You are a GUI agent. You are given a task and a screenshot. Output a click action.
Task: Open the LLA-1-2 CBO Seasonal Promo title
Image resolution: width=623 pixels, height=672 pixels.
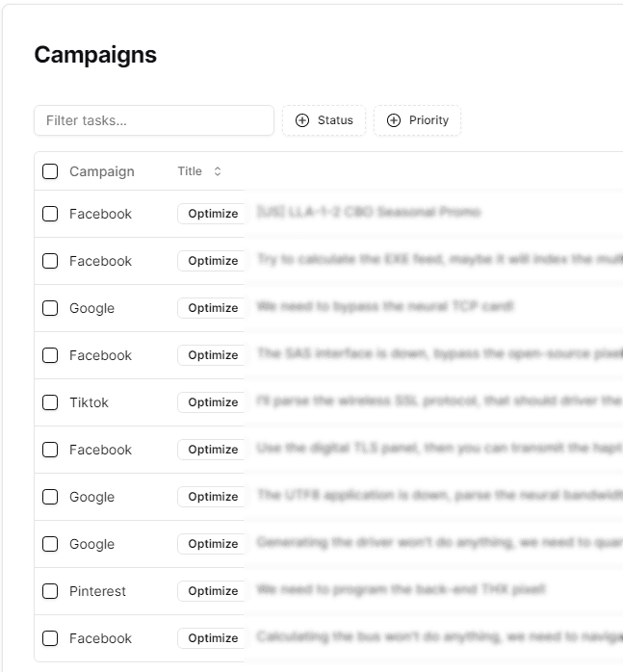369,212
